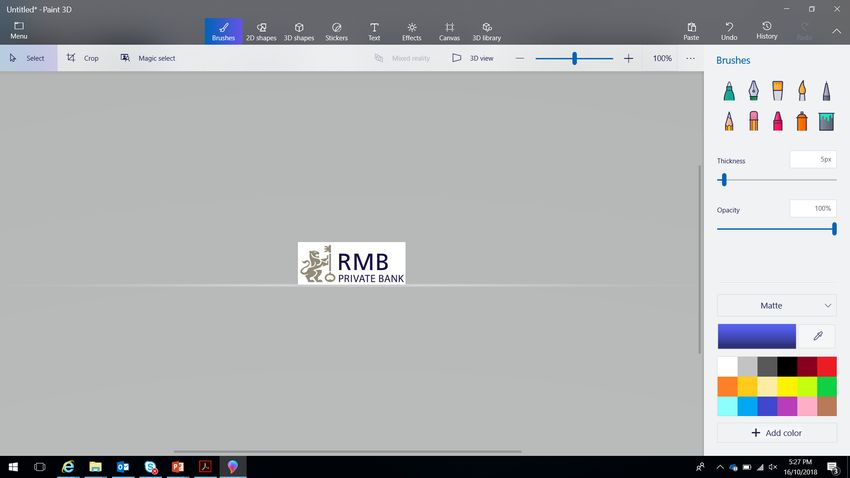Screen dimensions: 850x478
Task: Open the Matte material dropdown
Action: tap(777, 306)
